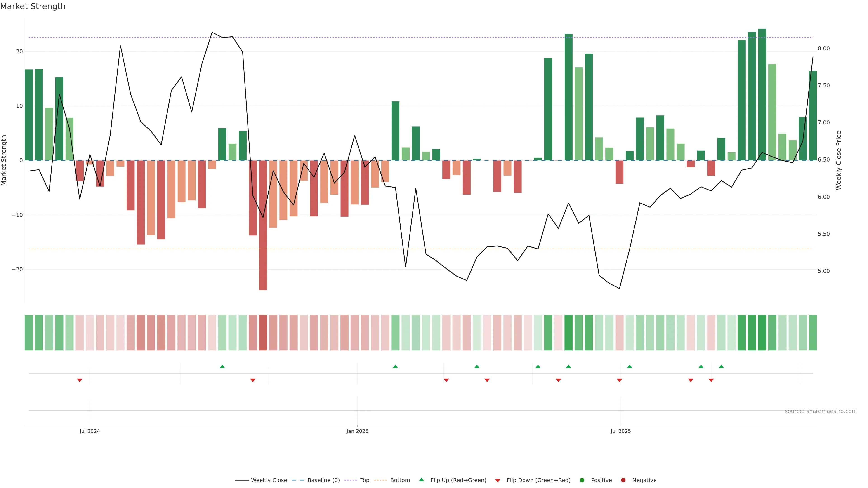
Task: Click the green Positive legend circle
Action: 582,480
